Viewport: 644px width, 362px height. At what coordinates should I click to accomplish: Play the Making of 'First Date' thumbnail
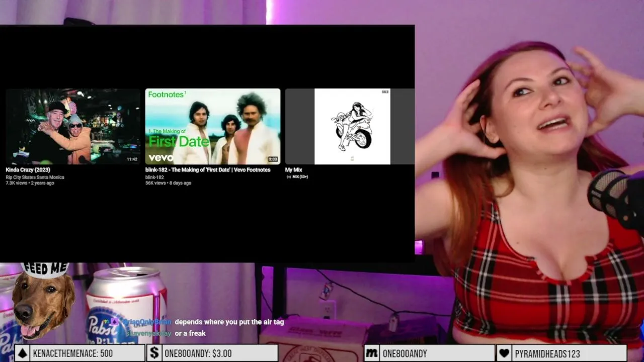coord(213,127)
